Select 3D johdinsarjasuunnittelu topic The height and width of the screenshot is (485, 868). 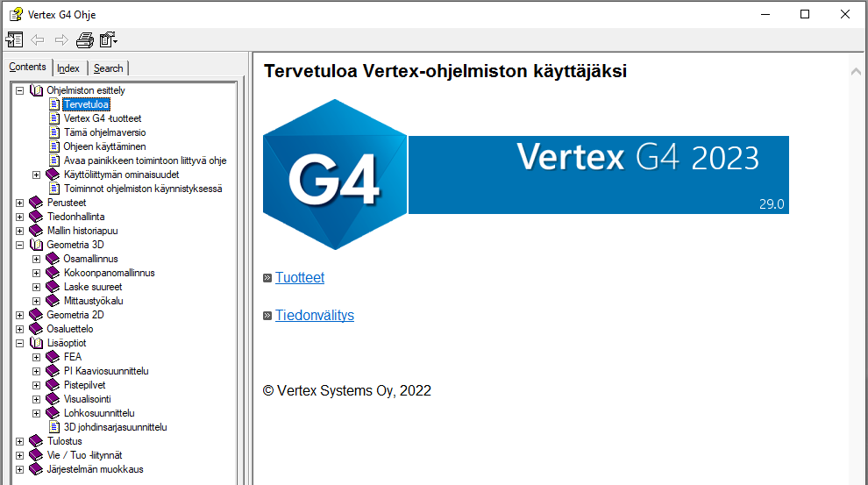(x=115, y=427)
